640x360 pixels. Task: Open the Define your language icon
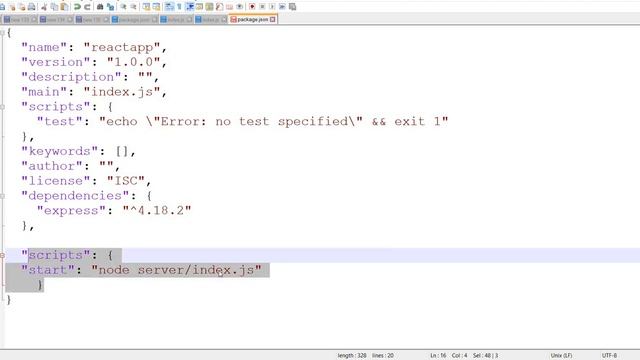(x=199, y=7)
